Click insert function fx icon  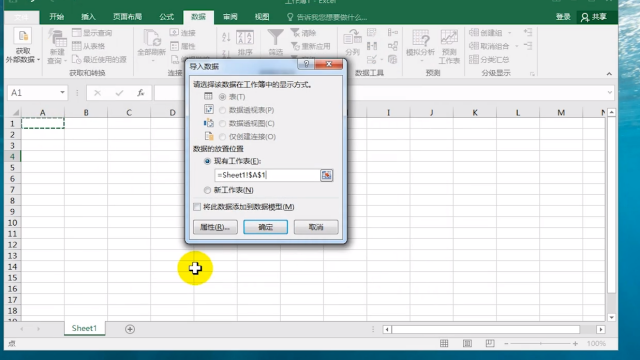pyautogui.click(x=140, y=93)
